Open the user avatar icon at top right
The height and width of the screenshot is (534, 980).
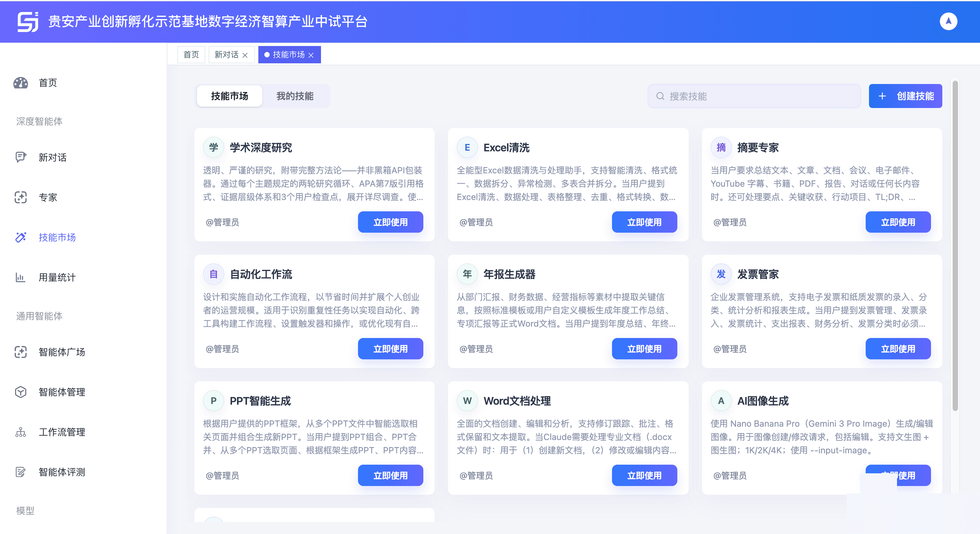click(x=948, y=21)
